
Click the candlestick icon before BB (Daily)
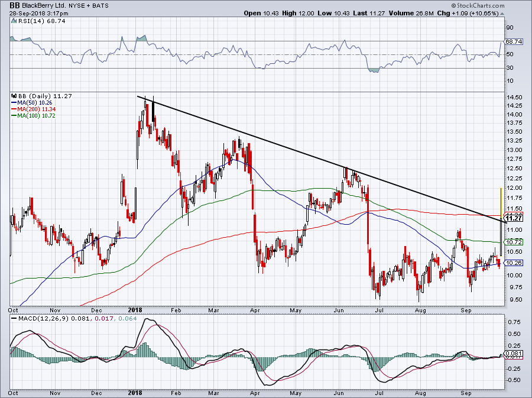pyautogui.click(x=14, y=96)
